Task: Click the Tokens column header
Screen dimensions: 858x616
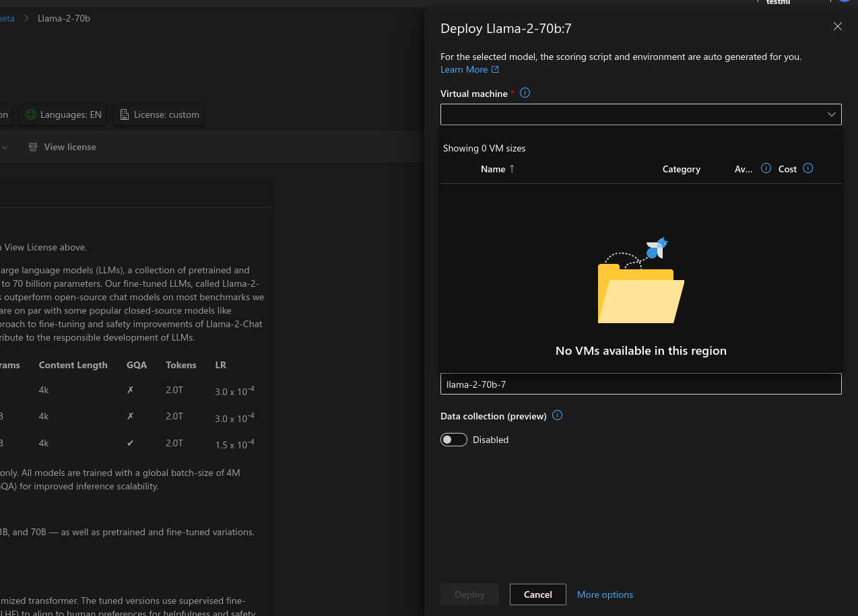Action: (181, 365)
